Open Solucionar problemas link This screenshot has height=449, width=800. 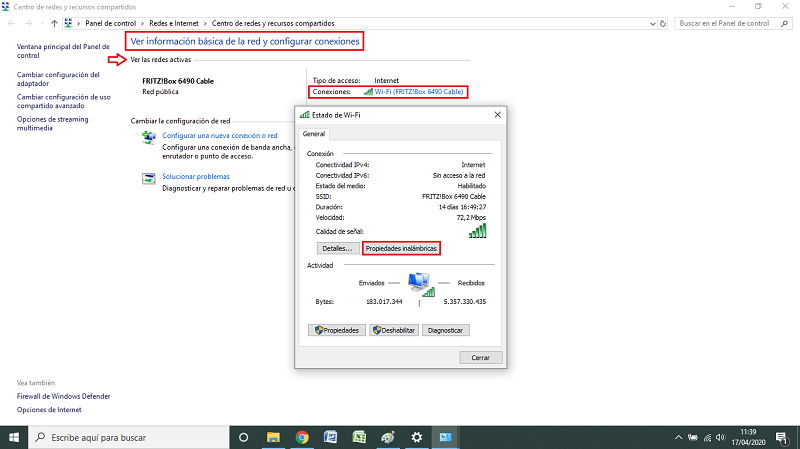click(x=195, y=177)
